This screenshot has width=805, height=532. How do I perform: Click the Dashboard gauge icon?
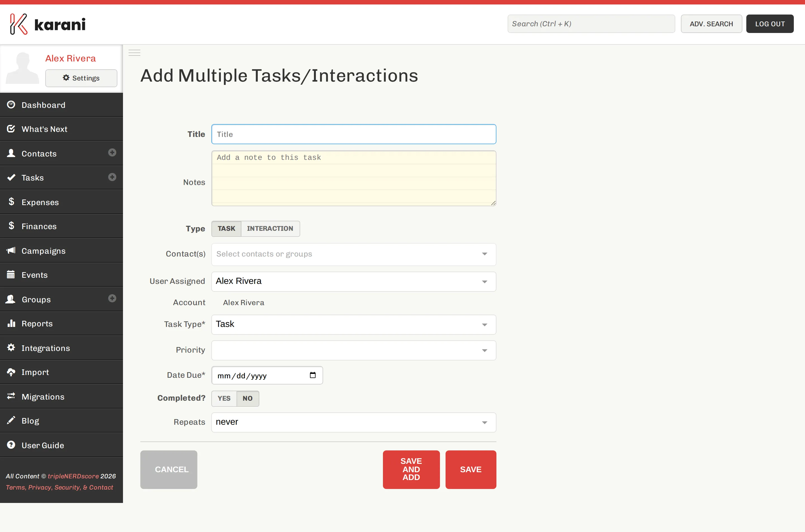click(11, 104)
